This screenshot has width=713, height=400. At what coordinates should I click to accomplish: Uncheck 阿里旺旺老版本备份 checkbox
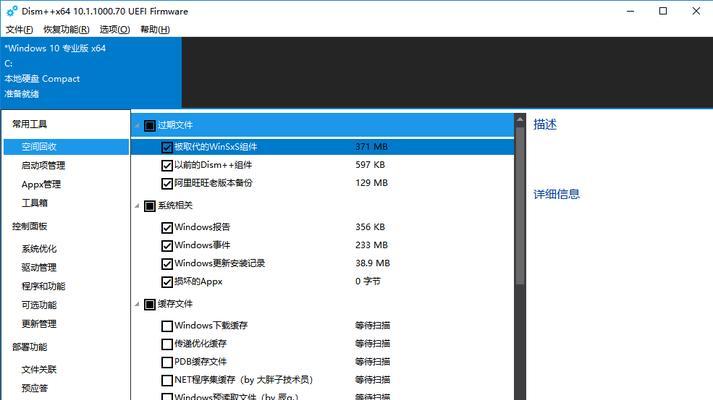point(167,184)
